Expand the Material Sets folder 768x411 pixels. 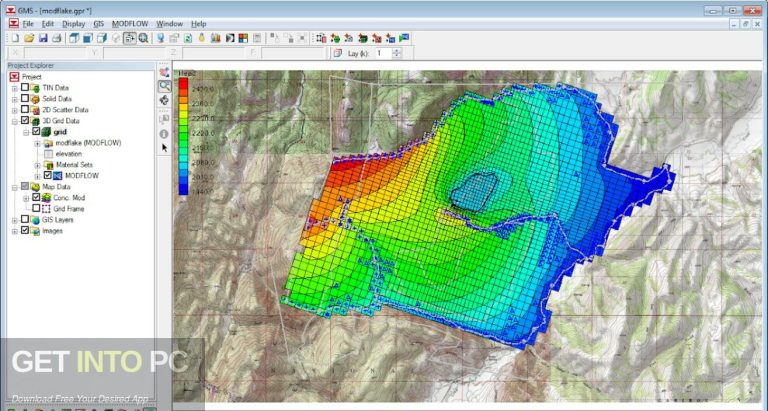(36, 164)
